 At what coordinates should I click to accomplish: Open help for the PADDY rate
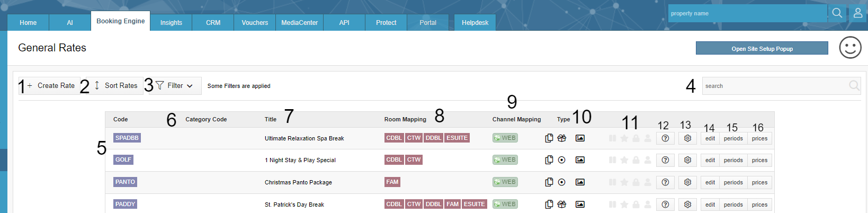pos(665,205)
